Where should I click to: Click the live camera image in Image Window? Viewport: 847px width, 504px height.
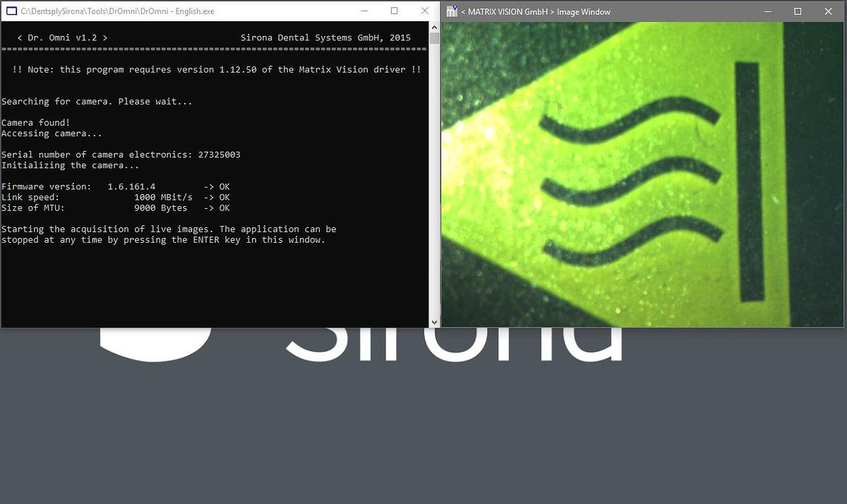[x=642, y=174]
